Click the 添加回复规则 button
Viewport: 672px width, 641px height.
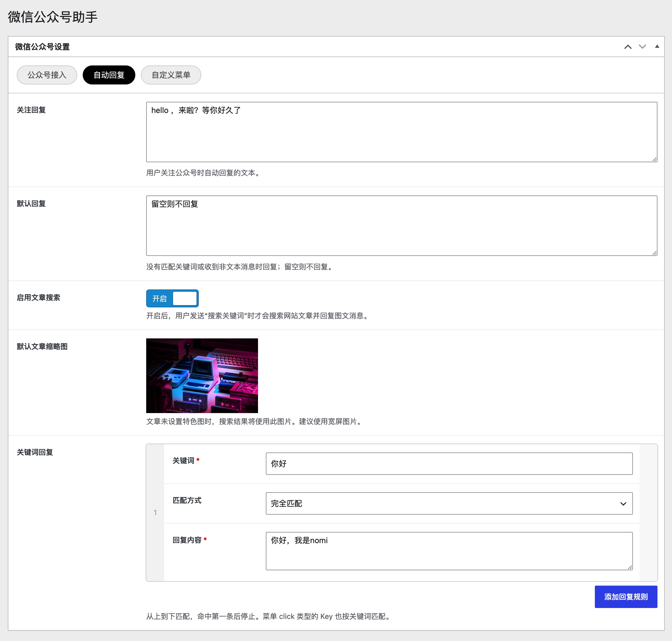(626, 597)
